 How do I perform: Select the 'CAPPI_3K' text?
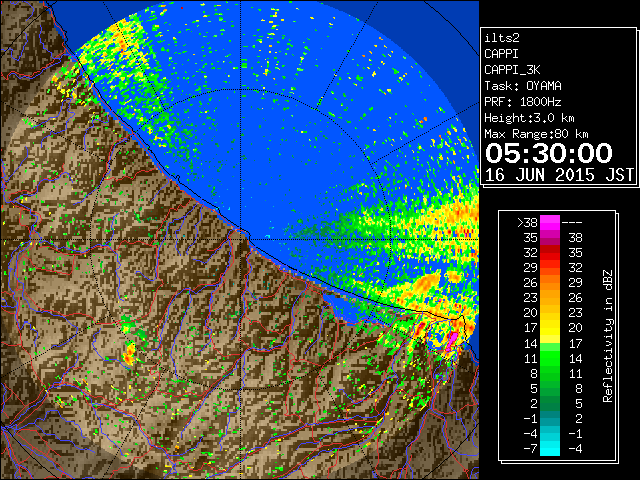(x=512, y=70)
